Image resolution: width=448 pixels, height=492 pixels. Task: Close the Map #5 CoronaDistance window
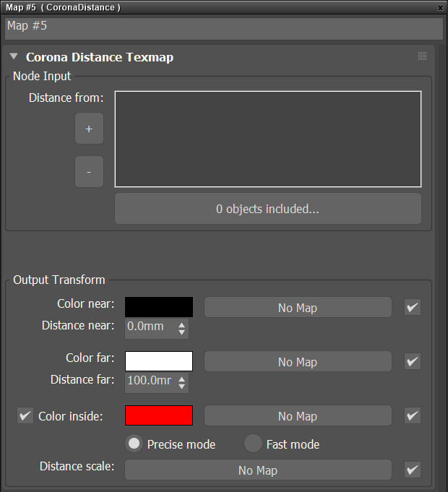441,8
